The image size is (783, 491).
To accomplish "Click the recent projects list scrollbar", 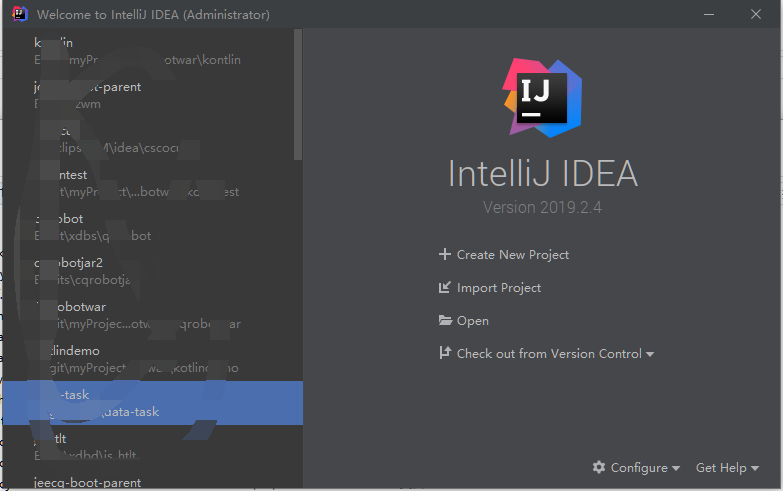I will (298, 94).
